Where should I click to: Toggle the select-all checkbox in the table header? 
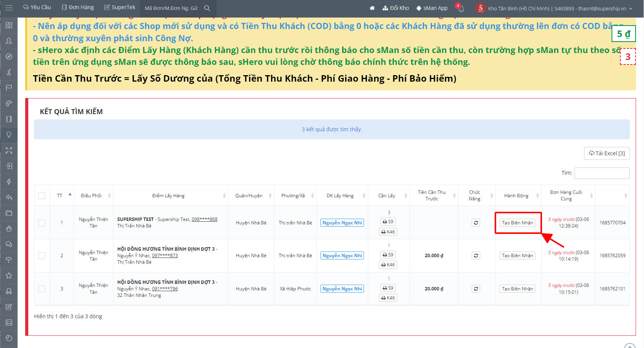[42, 196]
